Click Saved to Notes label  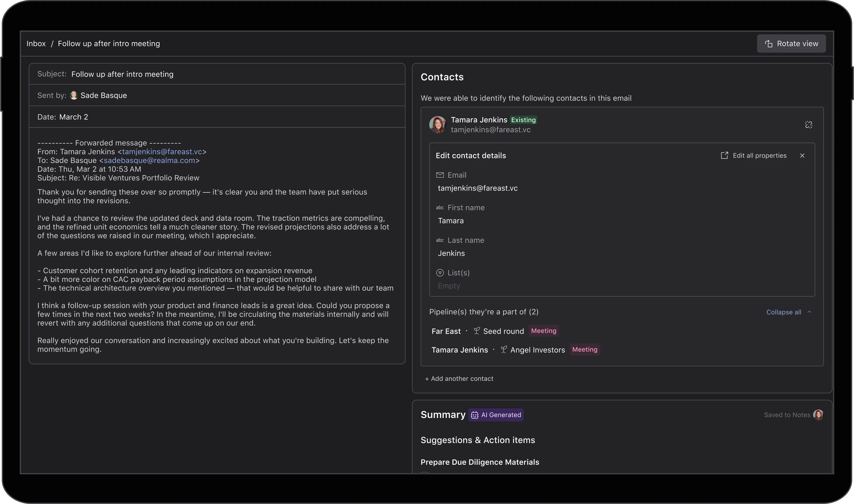(x=787, y=415)
